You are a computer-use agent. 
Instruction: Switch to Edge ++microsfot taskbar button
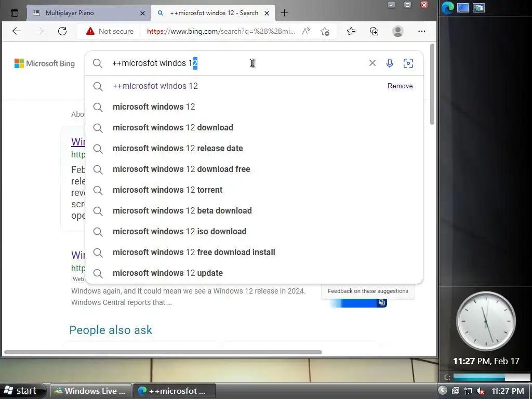pyautogui.click(x=175, y=391)
